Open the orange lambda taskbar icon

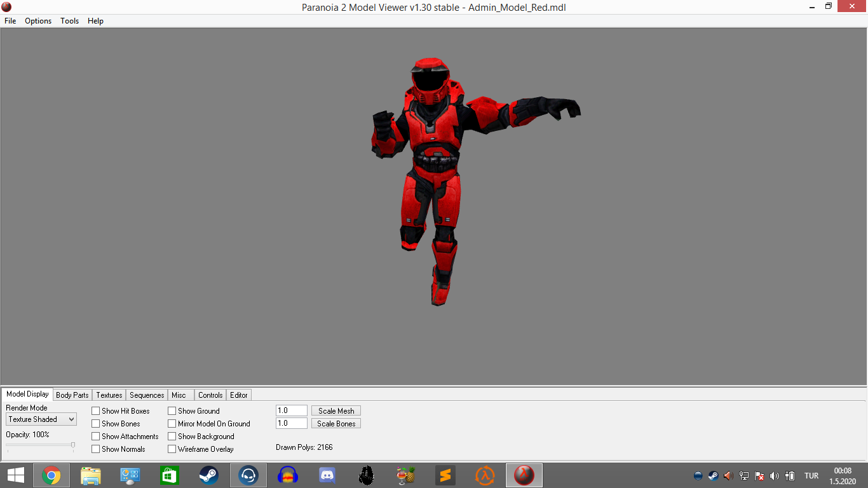point(485,475)
